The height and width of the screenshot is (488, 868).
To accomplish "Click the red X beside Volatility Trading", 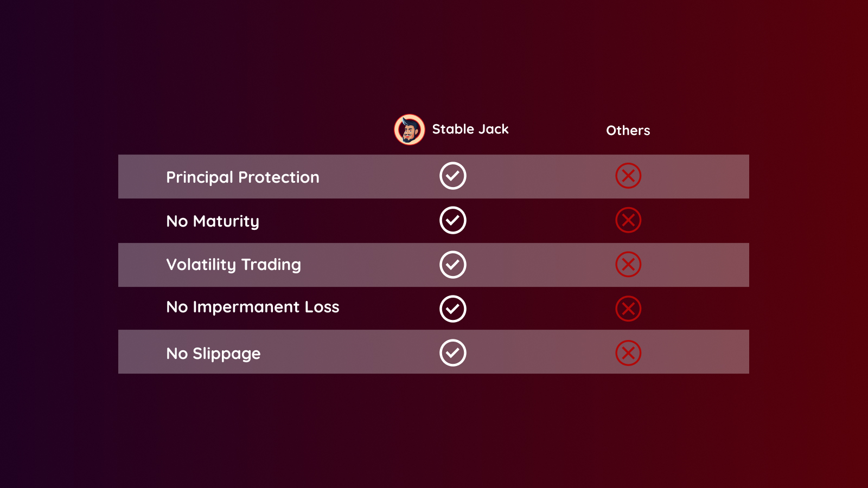I will pyautogui.click(x=628, y=265).
